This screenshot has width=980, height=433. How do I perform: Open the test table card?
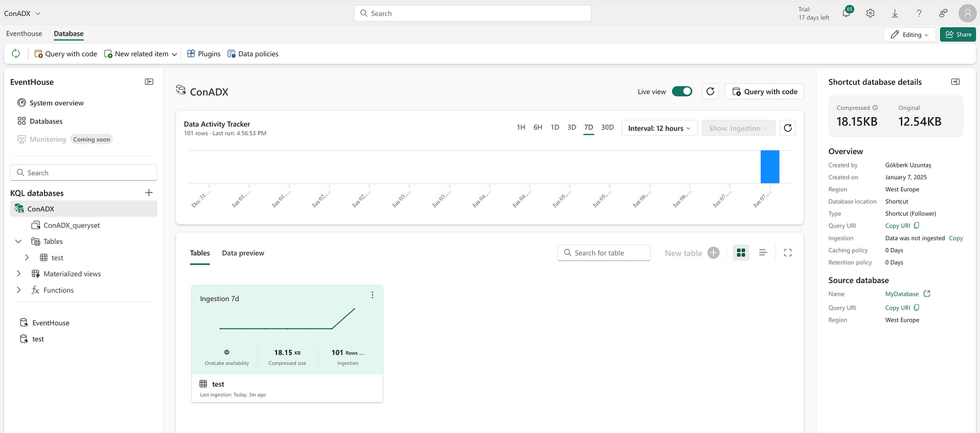coord(287,343)
